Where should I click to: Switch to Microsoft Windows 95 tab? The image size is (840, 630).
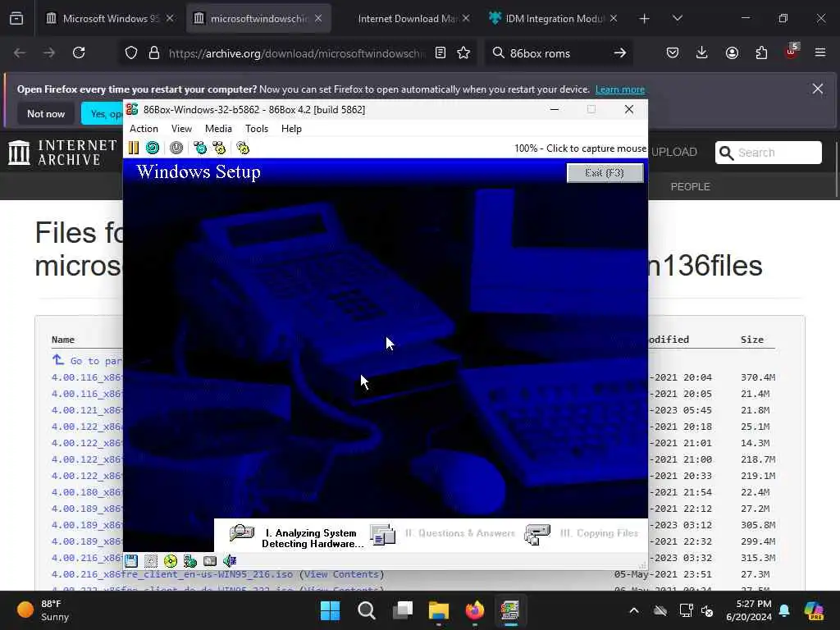click(x=110, y=18)
